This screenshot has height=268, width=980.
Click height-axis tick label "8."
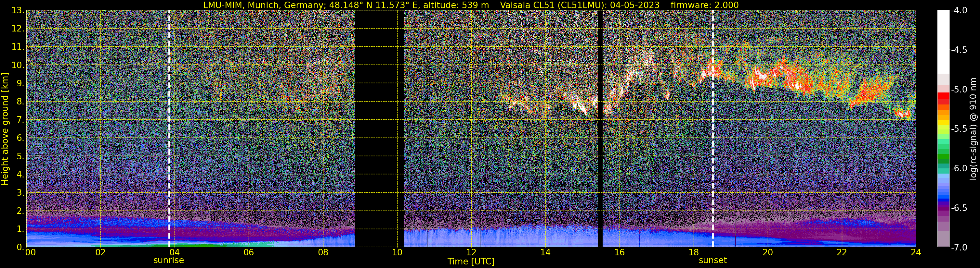tap(20, 101)
